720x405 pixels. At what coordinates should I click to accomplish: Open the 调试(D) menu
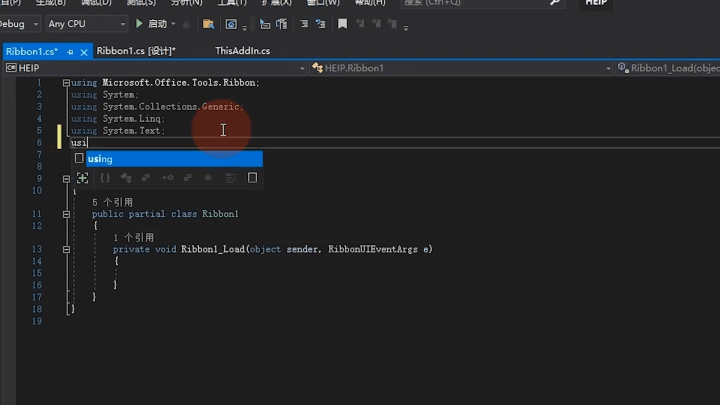(96, 3)
